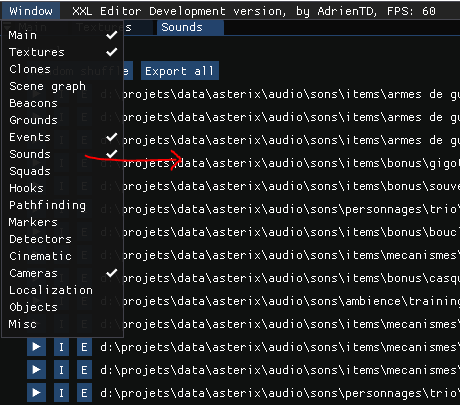Toggle the Cameras window entry

63,273
